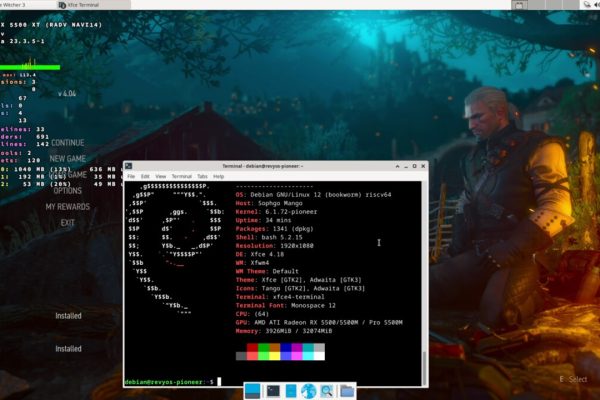The height and width of the screenshot is (400, 600).
Task: Select the Xfce Terminal task button in the panel
Action: click(94, 5)
